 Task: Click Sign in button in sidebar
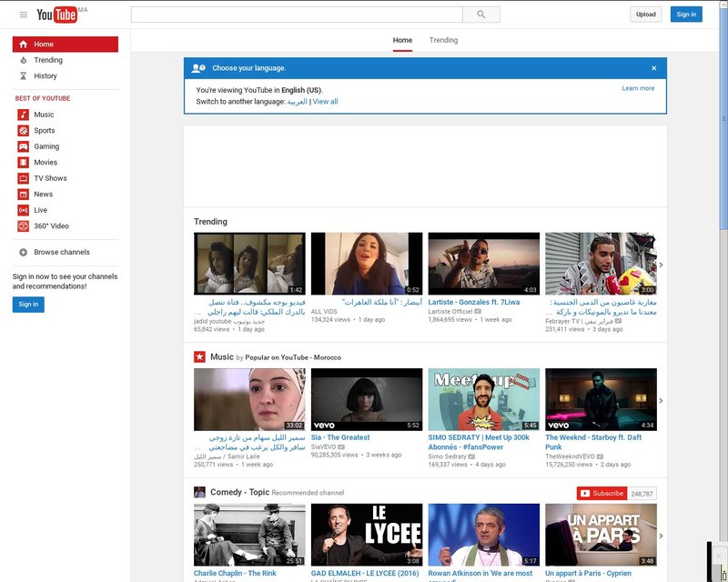point(28,305)
